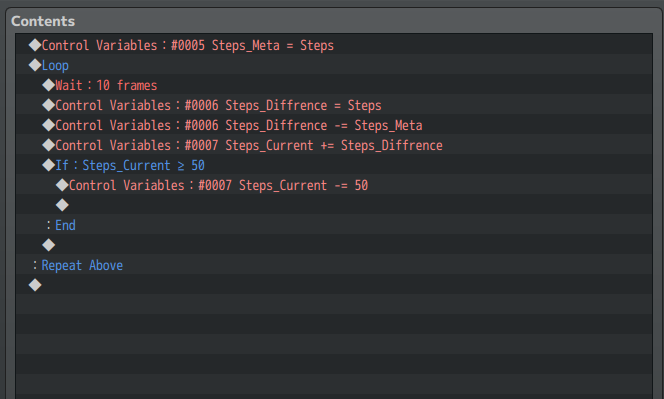664x399 pixels.
Task: Select the If : Steps_Current ≥ 50 line
Action: pyautogui.click(x=334, y=165)
